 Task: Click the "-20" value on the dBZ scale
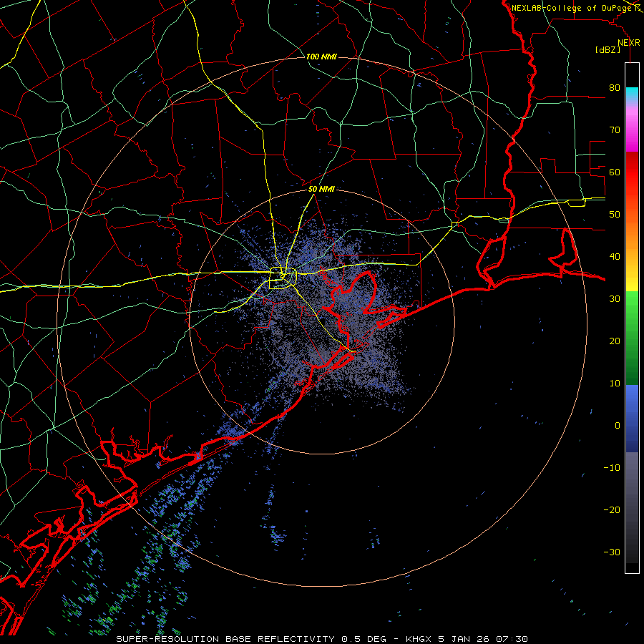pyautogui.click(x=612, y=509)
